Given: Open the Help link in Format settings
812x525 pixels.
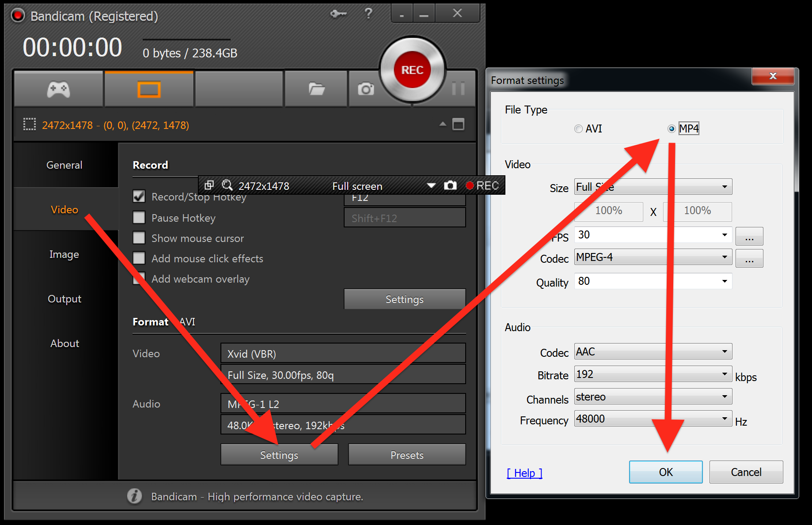Looking at the screenshot, I should [524, 473].
